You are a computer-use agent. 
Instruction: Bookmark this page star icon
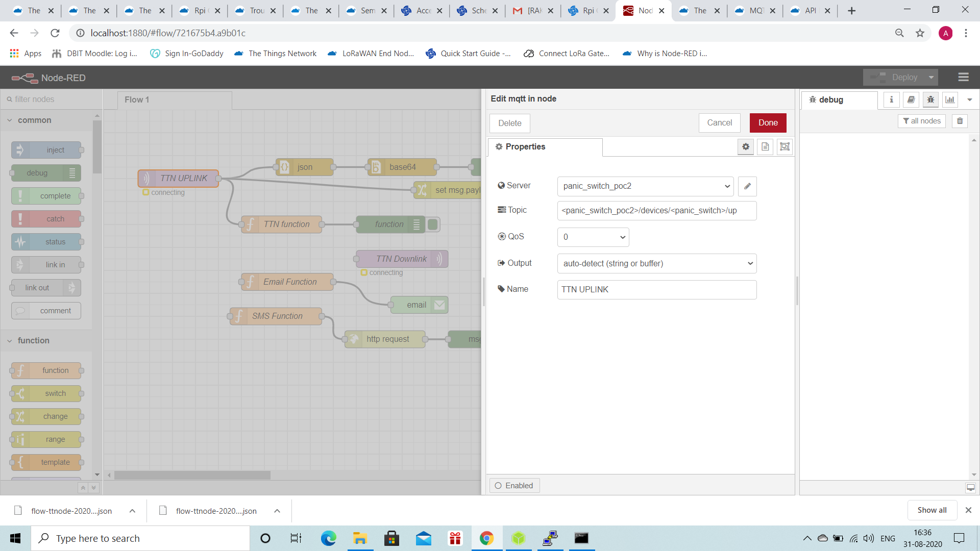tap(920, 33)
